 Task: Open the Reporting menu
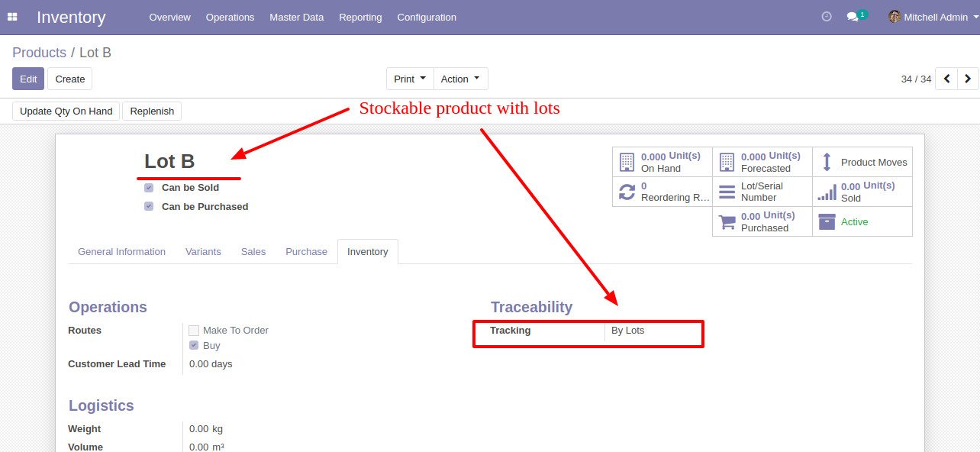point(360,17)
